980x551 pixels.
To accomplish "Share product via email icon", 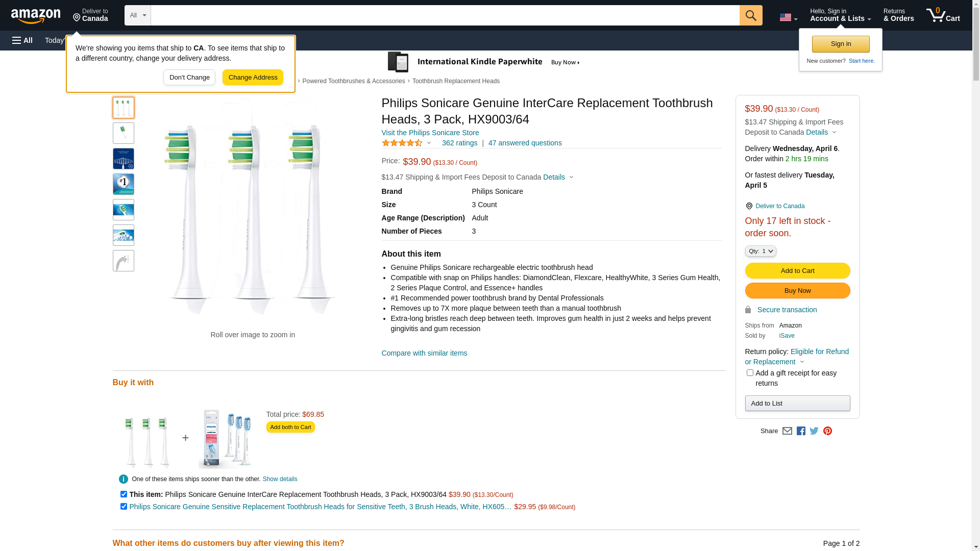I will (787, 431).
